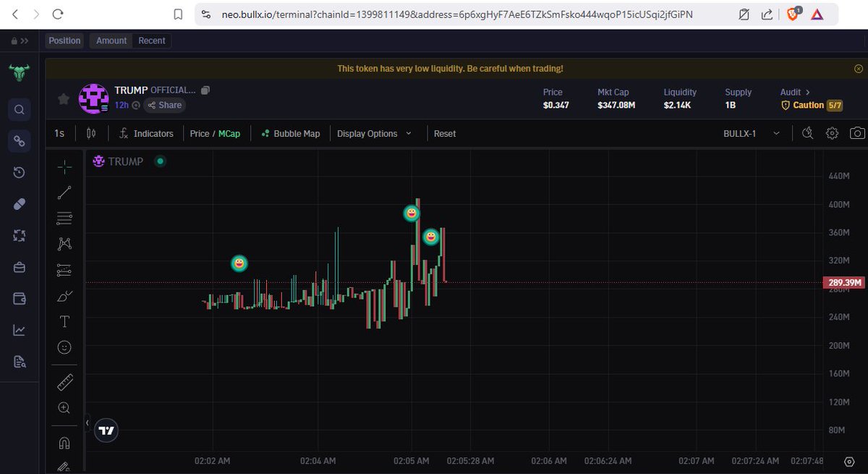Open chart settings gear icon
This screenshot has height=474, width=868.
832,133
